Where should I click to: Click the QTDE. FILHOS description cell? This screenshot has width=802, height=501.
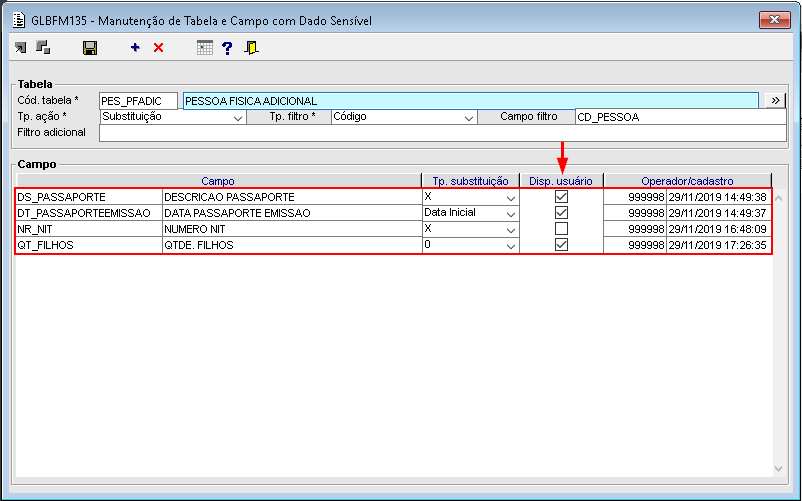[292, 245]
